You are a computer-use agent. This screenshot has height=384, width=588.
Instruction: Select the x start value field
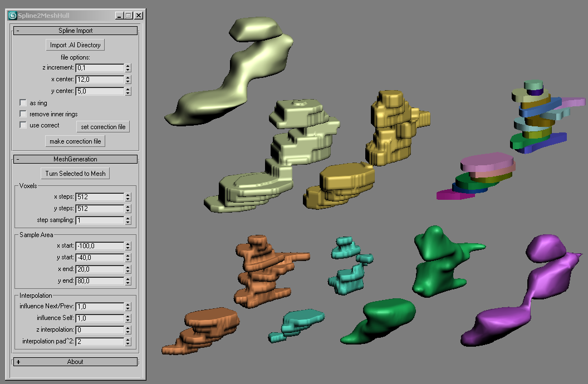click(99, 246)
